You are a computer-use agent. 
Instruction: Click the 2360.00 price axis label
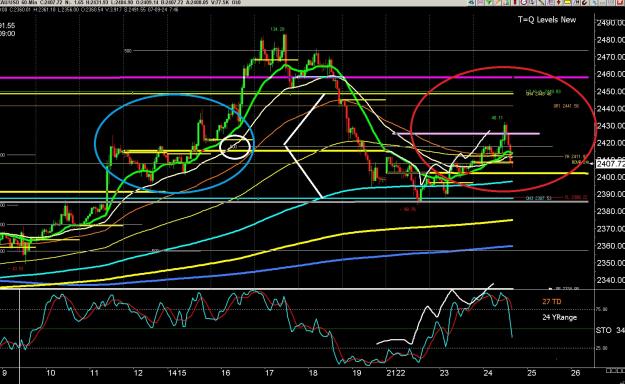click(610, 246)
